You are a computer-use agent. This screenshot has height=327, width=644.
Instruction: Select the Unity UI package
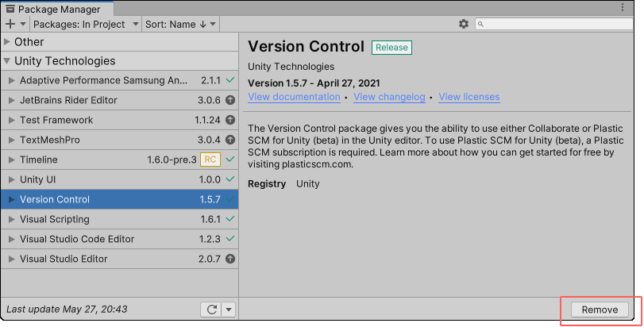(120, 179)
